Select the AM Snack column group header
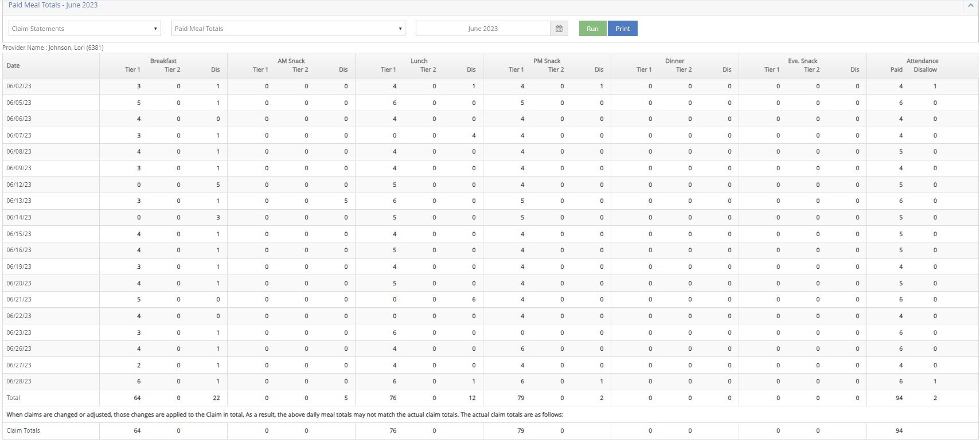The image size is (980, 443). pyautogui.click(x=291, y=61)
